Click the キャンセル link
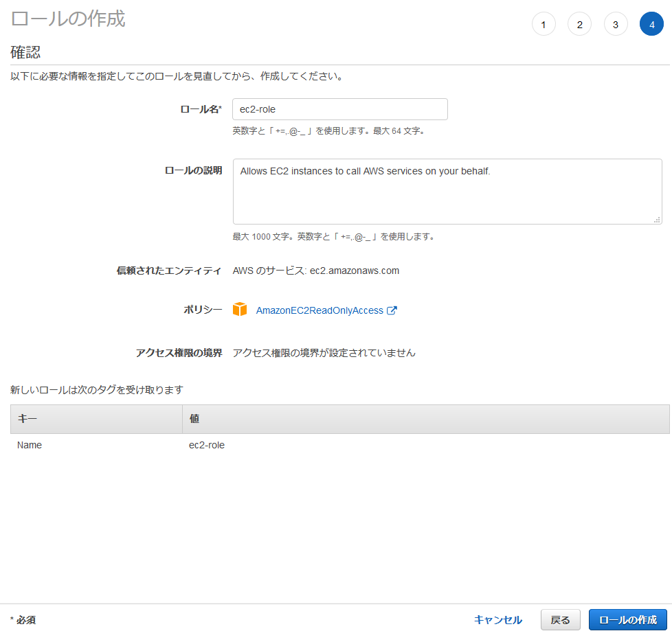This screenshot has width=672, height=631. pyautogui.click(x=497, y=619)
